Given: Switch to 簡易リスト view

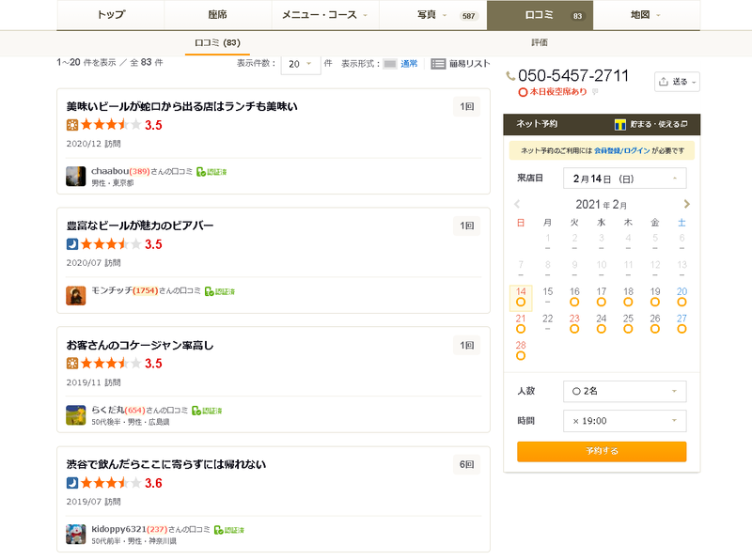Looking at the screenshot, I should click(x=469, y=64).
